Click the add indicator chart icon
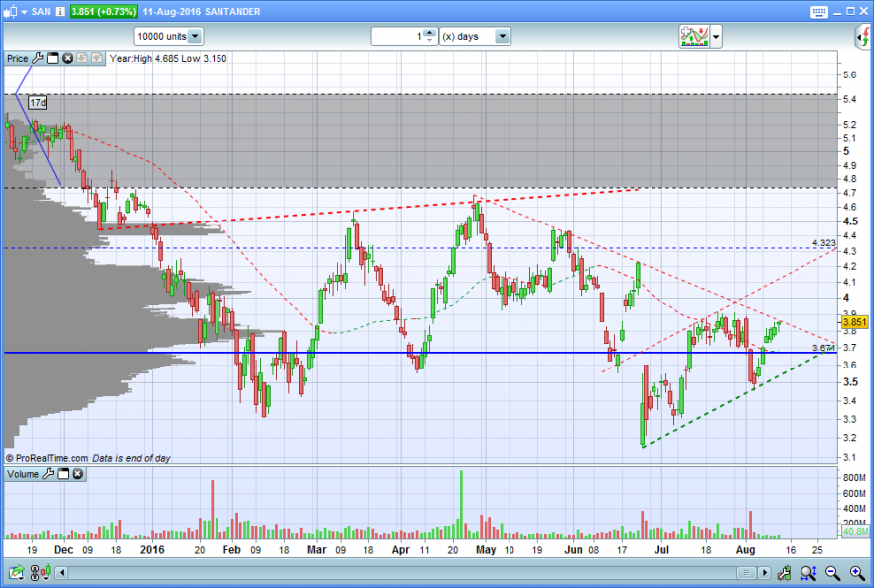 point(694,36)
